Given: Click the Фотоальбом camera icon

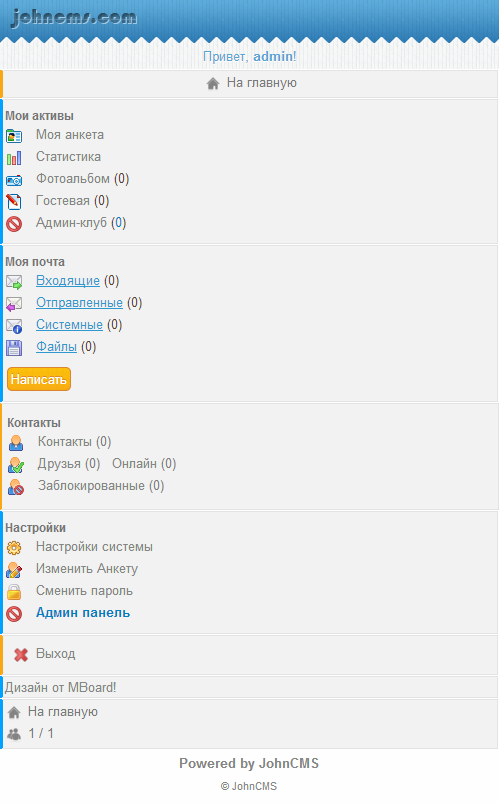Looking at the screenshot, I should coord(14,180).
